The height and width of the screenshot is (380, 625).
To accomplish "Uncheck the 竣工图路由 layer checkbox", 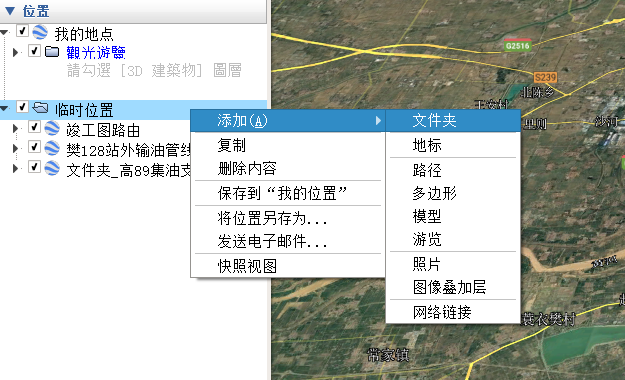I will [x=34, y=127].
